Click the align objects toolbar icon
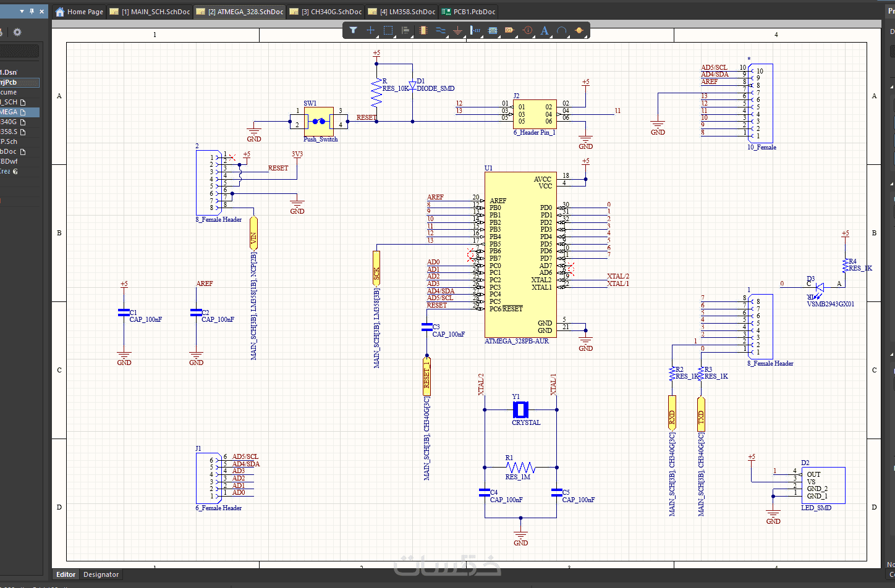 coord(405,30)
